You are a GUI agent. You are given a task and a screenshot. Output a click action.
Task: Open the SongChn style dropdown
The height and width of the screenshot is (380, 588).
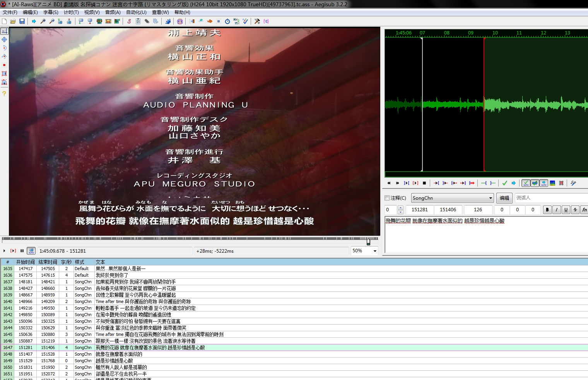click(x=452, y=198)
